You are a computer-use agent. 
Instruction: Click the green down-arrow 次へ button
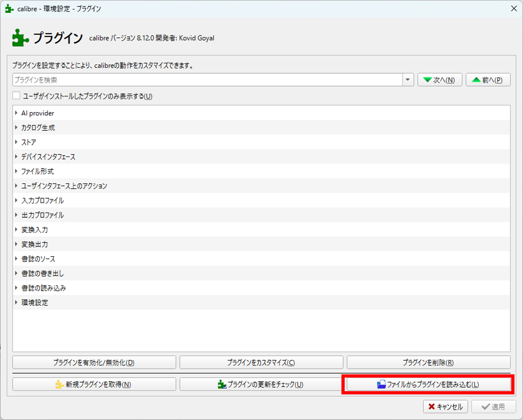(x=439, y=80)
